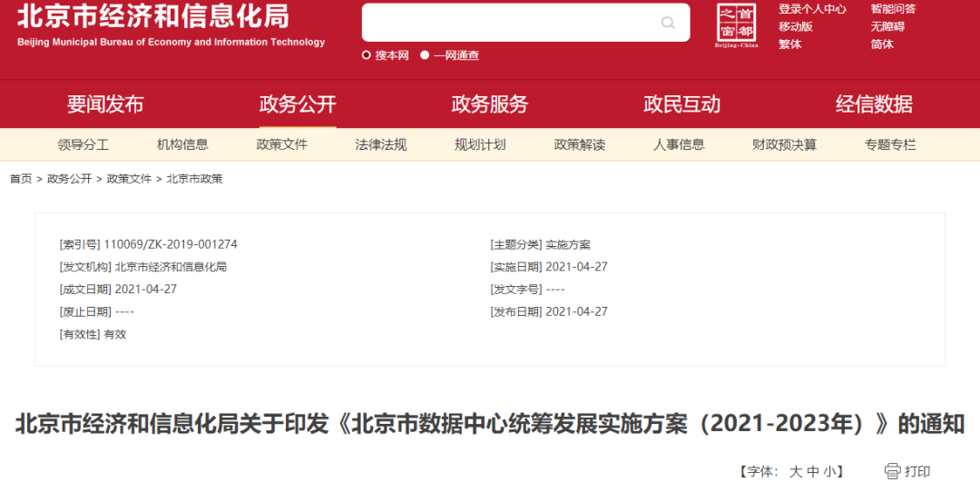
Task: Go to 政策解读 submenu
Action: [579, 145]
